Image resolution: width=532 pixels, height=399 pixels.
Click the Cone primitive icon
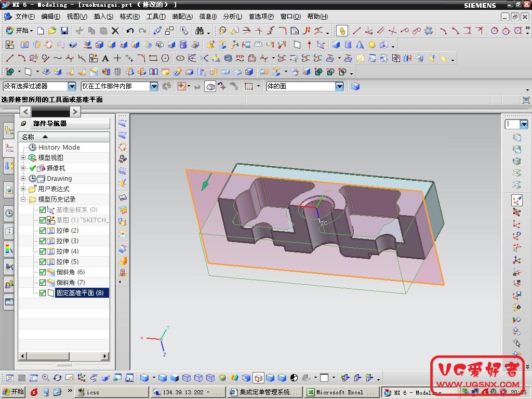coord(360,45)
